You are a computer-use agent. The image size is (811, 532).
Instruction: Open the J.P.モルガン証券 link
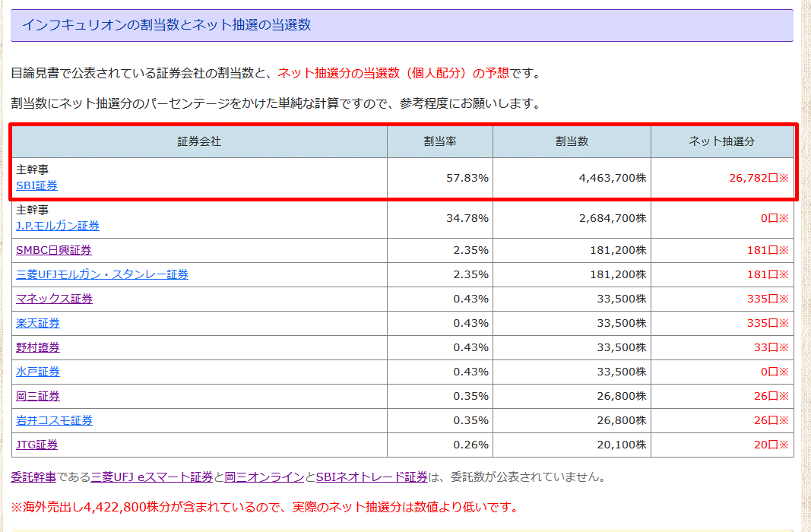click(57, 224)
